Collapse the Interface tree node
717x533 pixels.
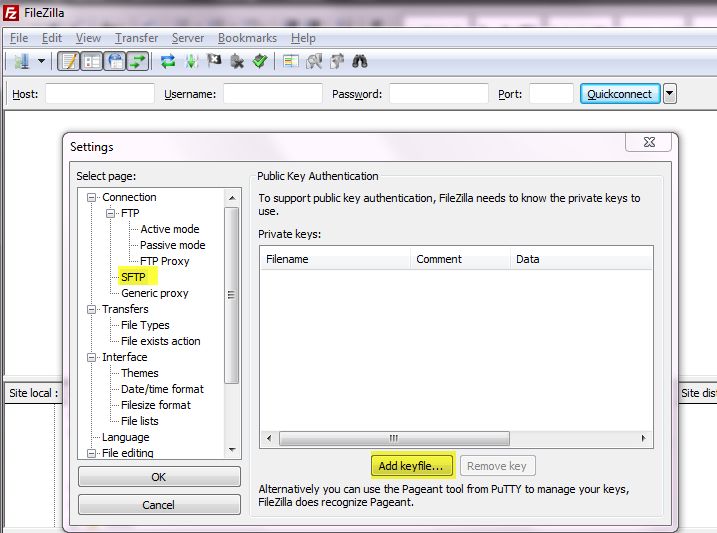pyautogui.click(x=91, y=357)
